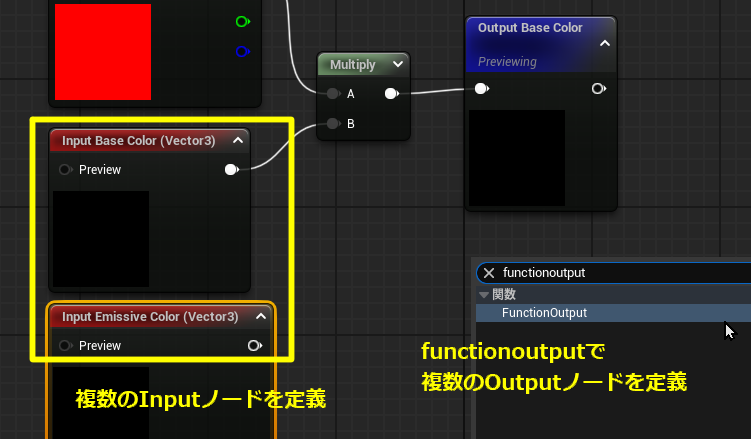
Task: Click the Input Emissive Color output pin
Action: [x=255, y=345]
